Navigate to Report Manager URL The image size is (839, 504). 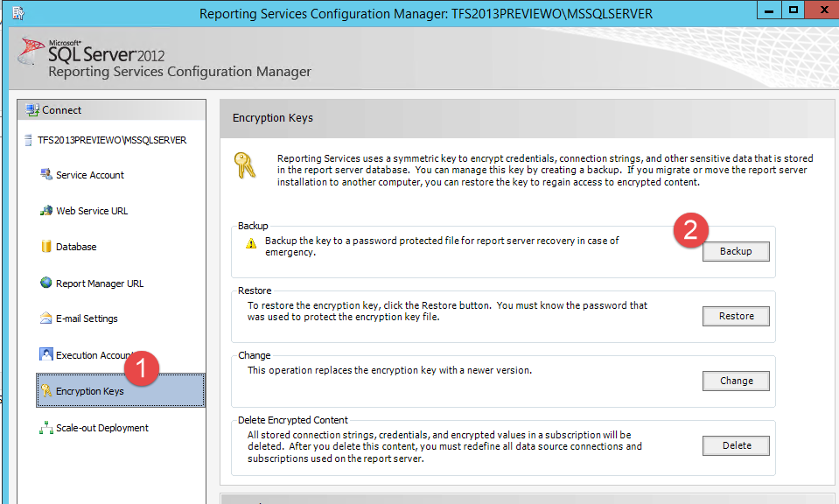(100, 283)
